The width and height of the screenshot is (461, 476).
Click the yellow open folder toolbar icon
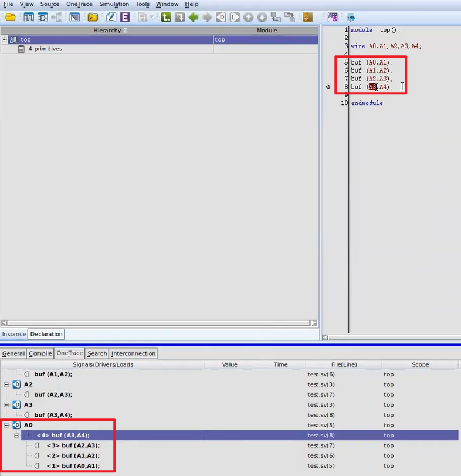point(11,17)
